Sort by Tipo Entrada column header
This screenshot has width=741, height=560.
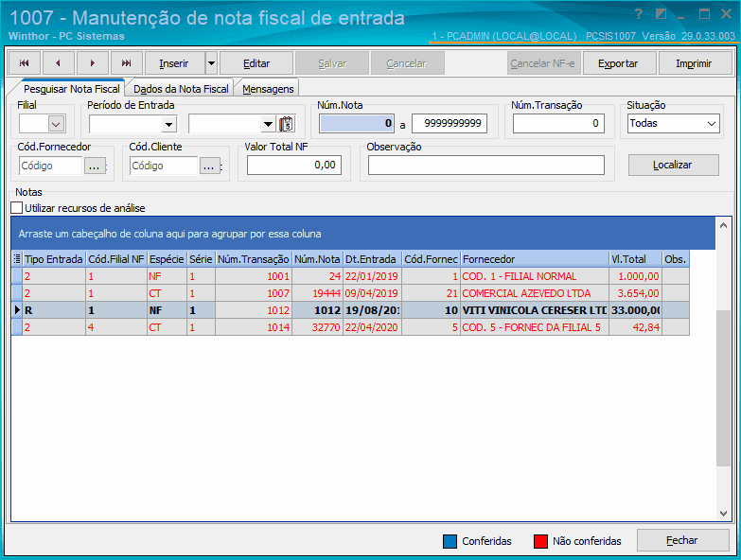[x=54, y=259]
